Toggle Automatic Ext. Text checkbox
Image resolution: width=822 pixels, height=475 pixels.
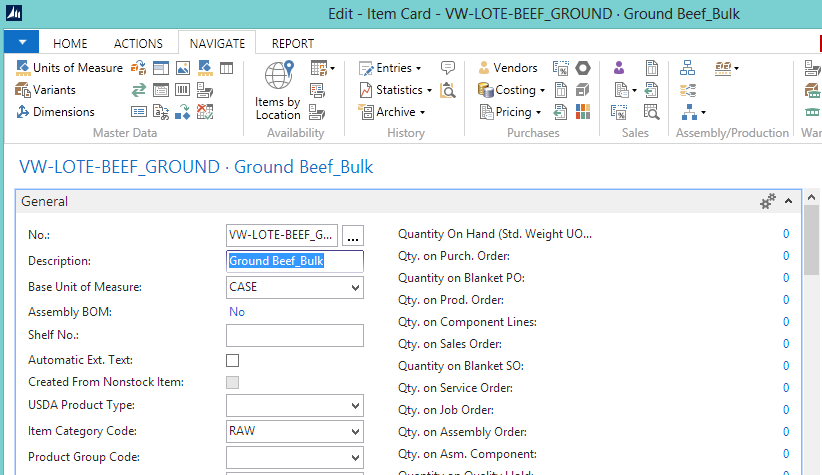click(x=233, y=360)
